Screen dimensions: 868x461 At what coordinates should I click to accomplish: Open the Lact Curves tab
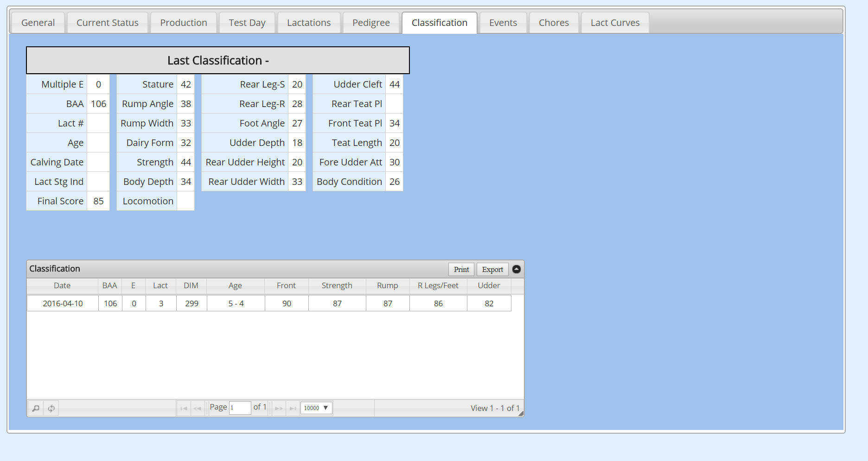coord(615,23)
